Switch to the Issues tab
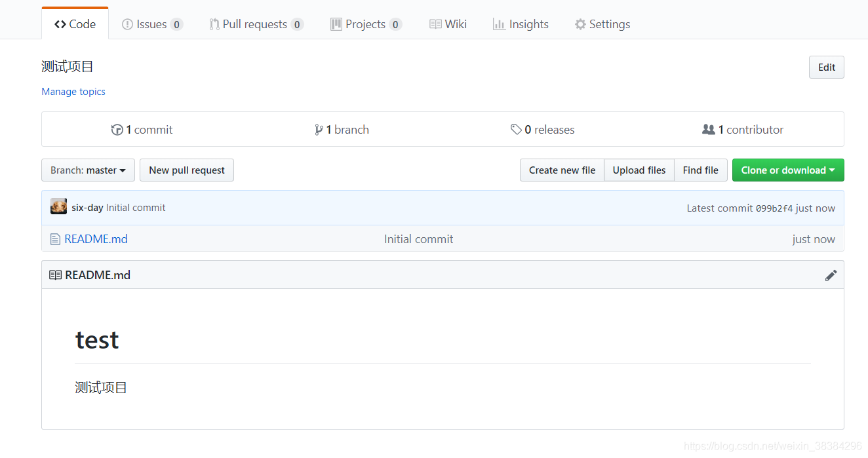This screenshot has width=868, height=458. [x=152, y=24]
